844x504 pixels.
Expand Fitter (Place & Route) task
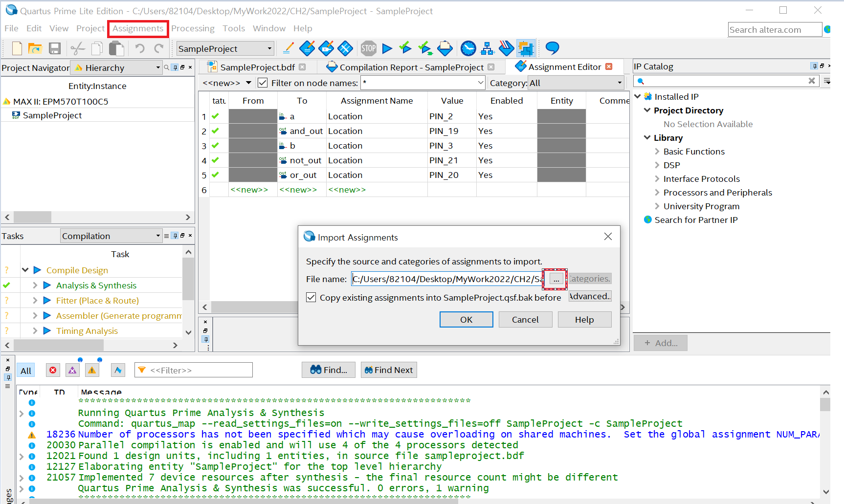tap(35, 300)
